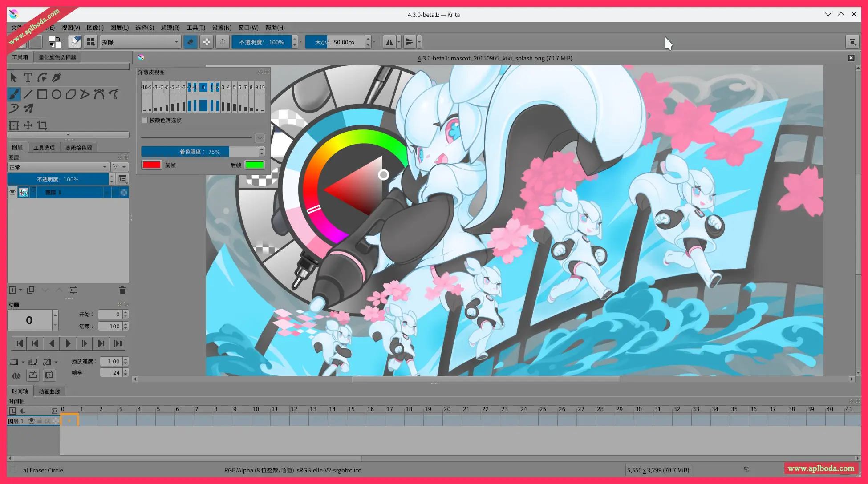Image resolution: width=868 pixels, height=484 pixels.
Task: Play the animation
Action: pyautogui.click(x=68, y=343)
